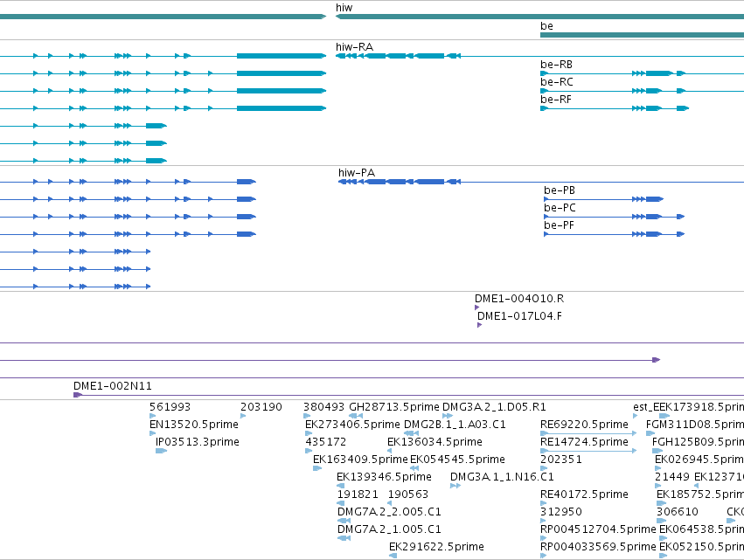Image resolution: width=744 pixels, height=560 pixels.
Task: Select the be-RC transcript label
Action: pos(557,82)
